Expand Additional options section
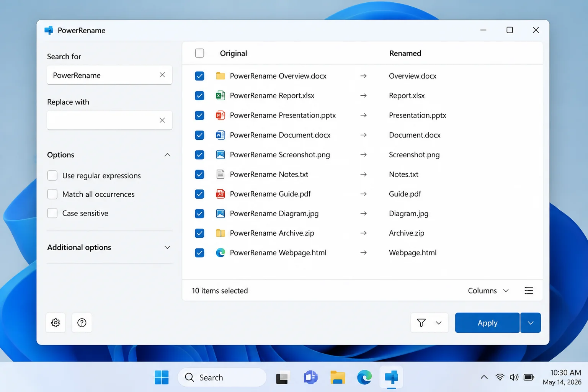 [x=167, y=247]
